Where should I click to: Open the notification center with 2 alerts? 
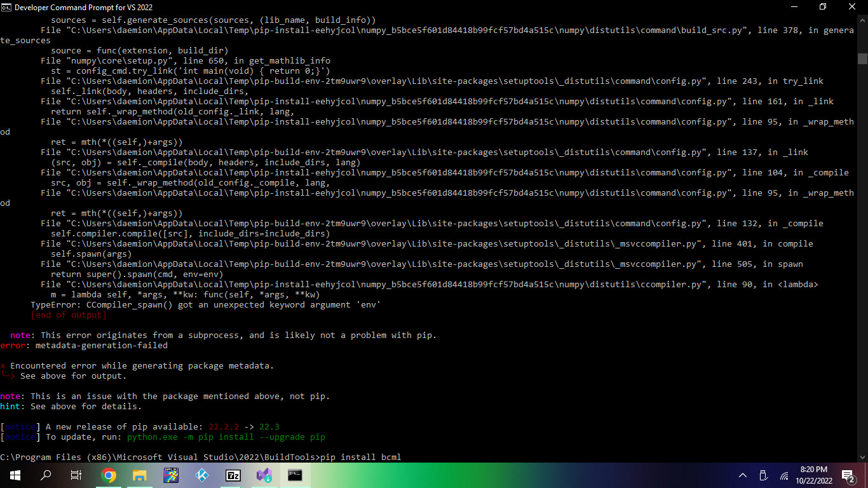pyautogui.click(x=848, y=475)
